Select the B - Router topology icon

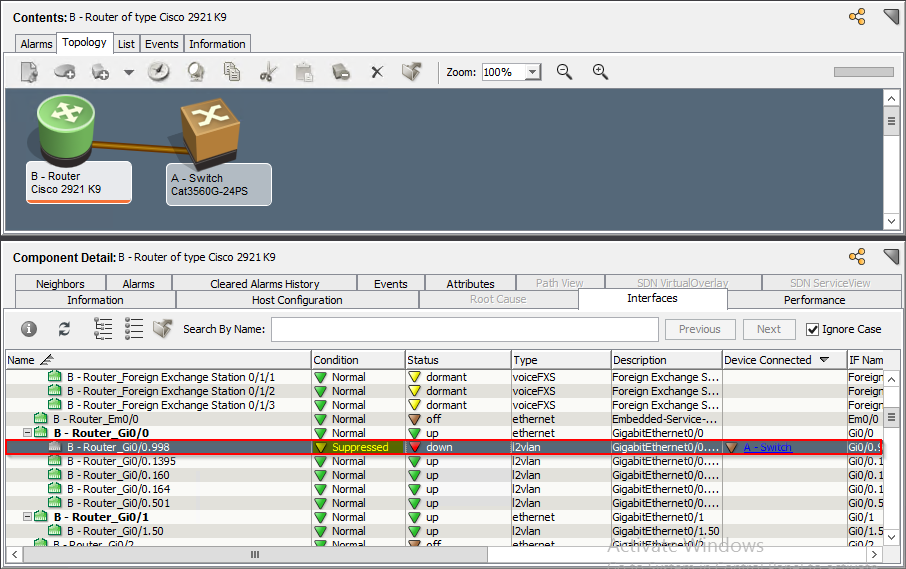tap(66, 127)
